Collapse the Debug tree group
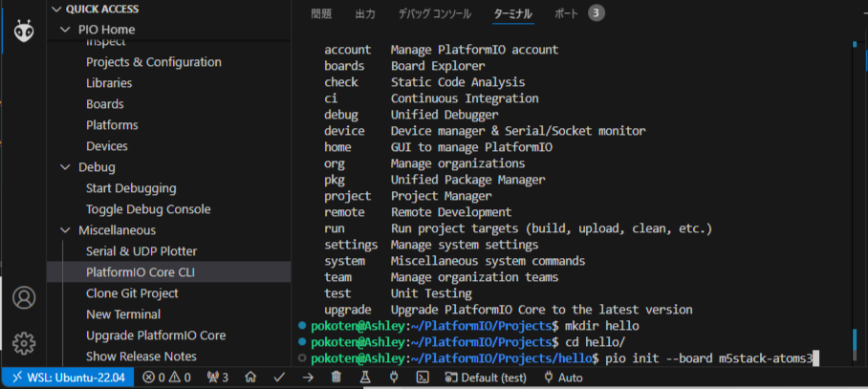The image size is (868, 389). [x=65, y=167]
